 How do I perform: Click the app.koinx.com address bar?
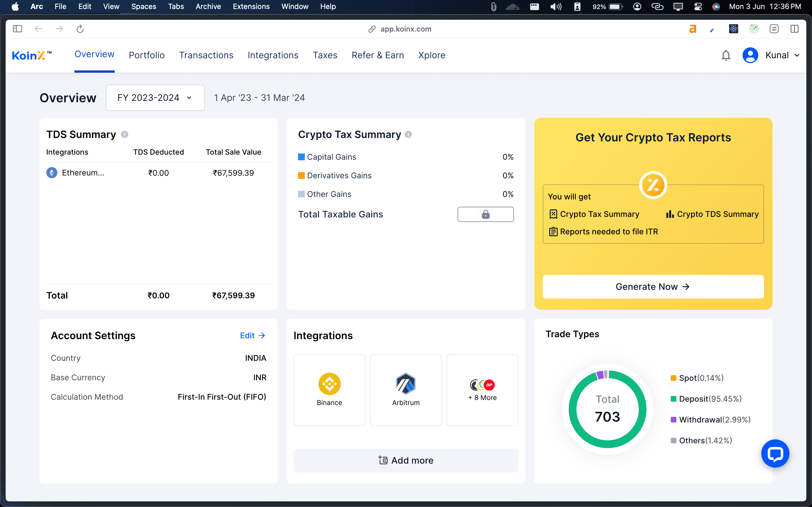coord(406,29)
